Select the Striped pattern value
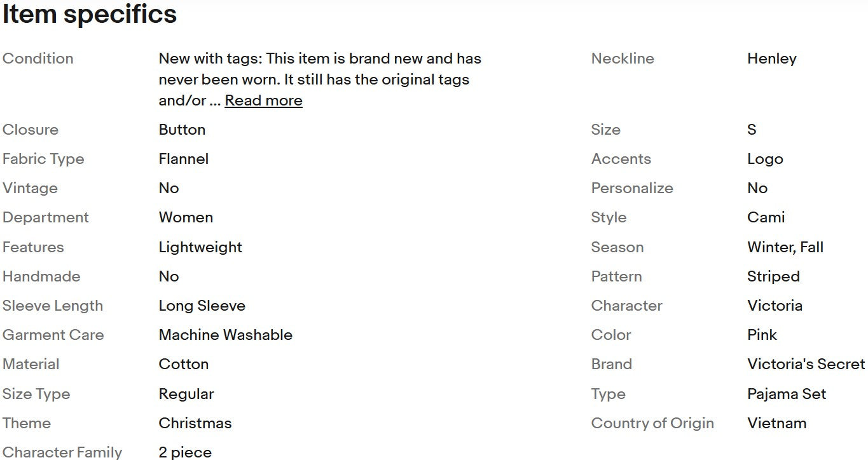 tap(773, 276)
